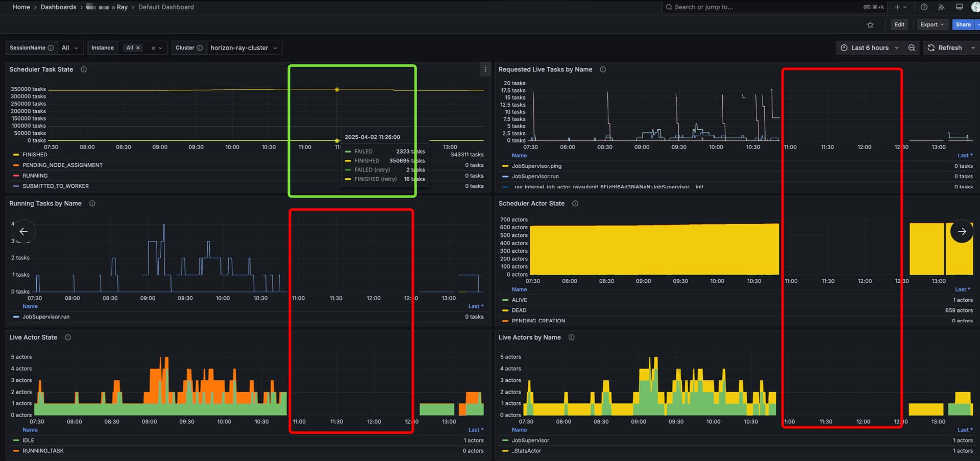Open the Cluster horizon-ray-cluster dropdown

[243, 47]
